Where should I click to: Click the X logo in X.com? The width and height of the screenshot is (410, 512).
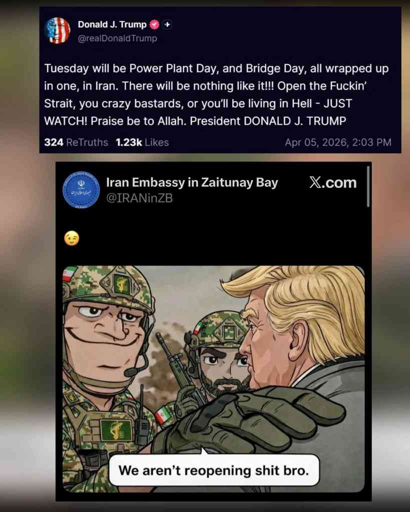click(x=315, y=182)
